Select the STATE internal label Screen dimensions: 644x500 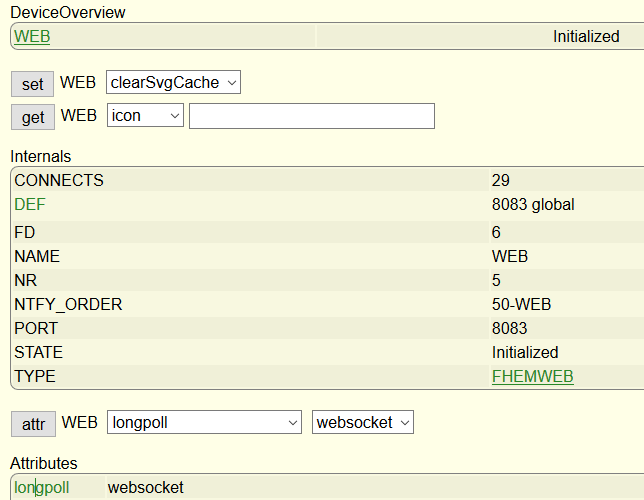pyautogui.click(x=39, y=353)
